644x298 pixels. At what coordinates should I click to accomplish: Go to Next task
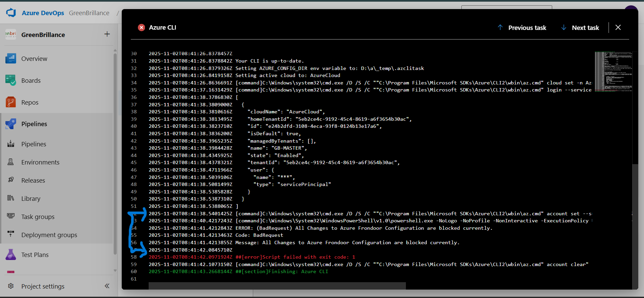pos(580,28)
